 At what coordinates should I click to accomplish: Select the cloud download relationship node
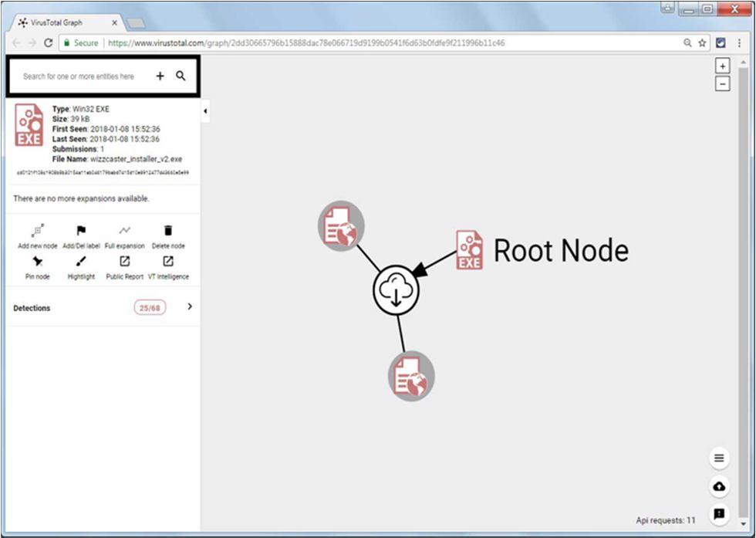coord(396,290)
